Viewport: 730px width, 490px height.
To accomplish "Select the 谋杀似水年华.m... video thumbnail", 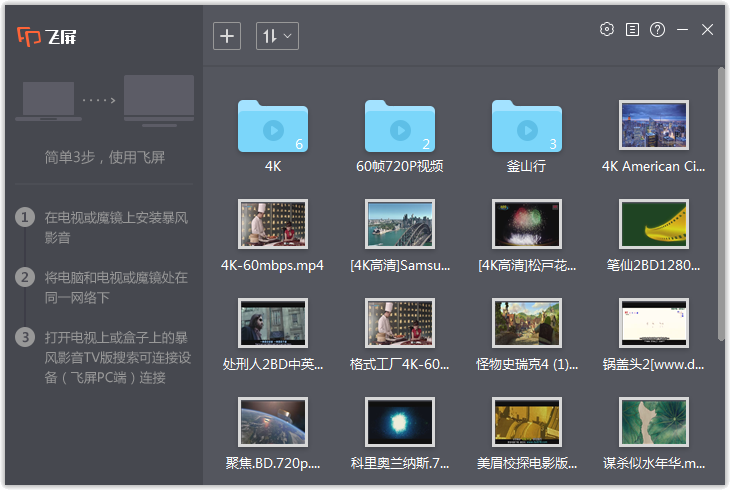I will 654,422.
